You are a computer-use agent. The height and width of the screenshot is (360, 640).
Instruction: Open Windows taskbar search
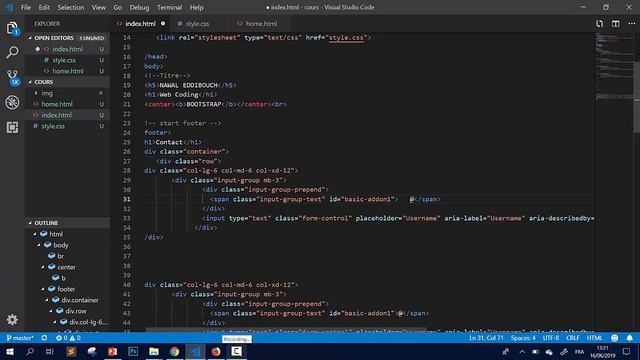pyautogui.click(x=30, y=351)
